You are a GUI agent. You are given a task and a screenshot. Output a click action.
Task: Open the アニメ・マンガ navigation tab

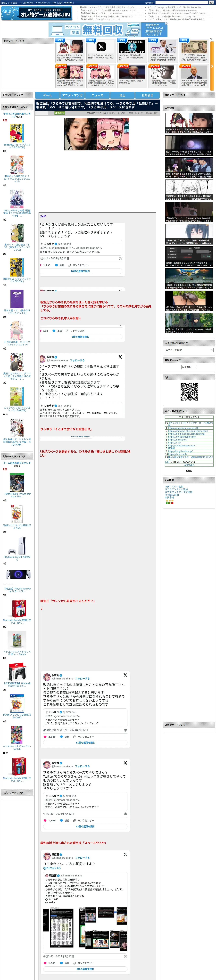72,95
